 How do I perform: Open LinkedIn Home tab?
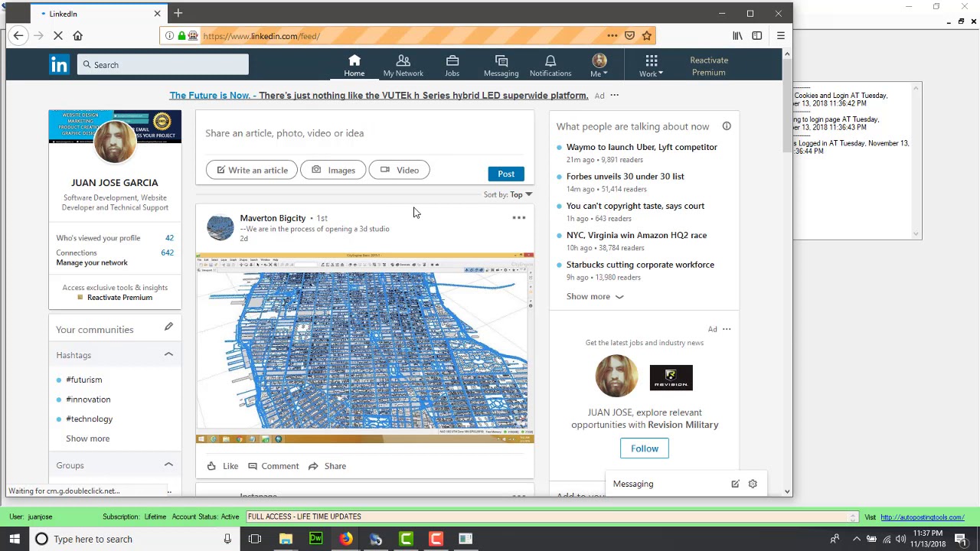tap(354, 66)
